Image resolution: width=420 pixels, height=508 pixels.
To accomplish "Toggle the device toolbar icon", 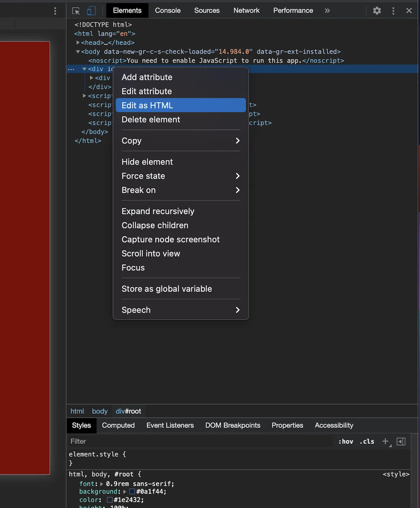I will (x=91, y=11).
